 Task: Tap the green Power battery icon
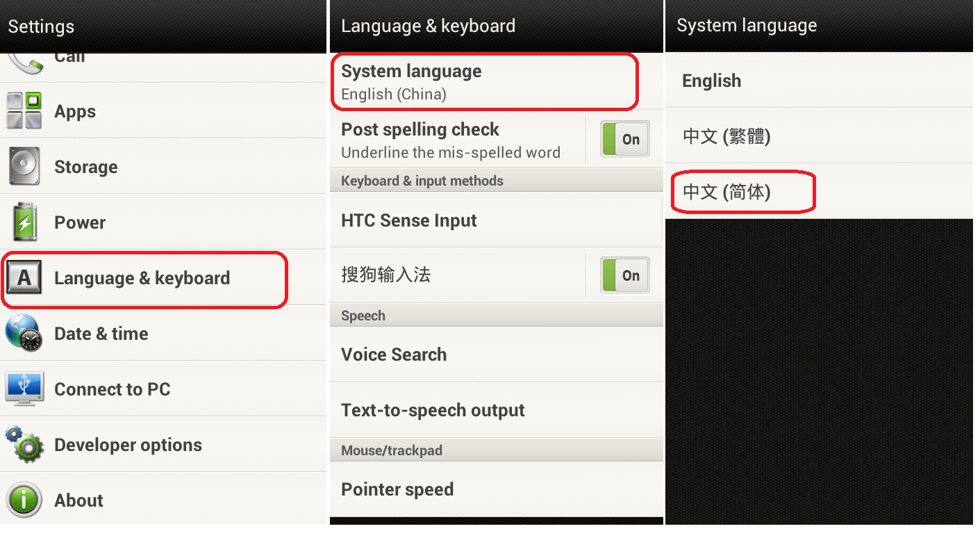pyautogui.click(x=24, y=222)
